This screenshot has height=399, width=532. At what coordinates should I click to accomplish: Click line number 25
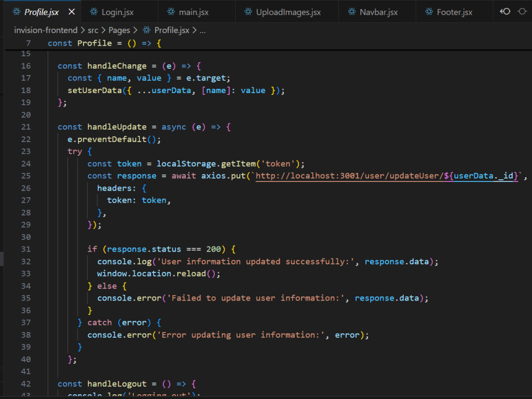[x=26, y=176]
